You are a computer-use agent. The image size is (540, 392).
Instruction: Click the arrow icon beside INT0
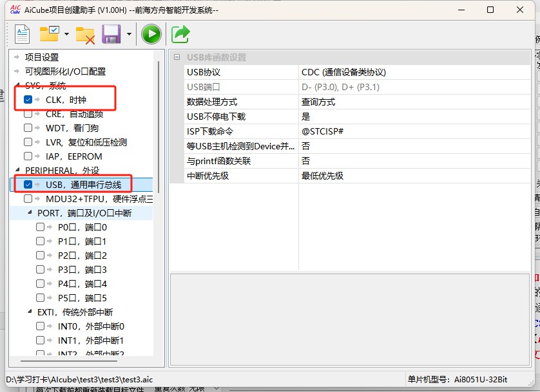[x=50, y=326]
